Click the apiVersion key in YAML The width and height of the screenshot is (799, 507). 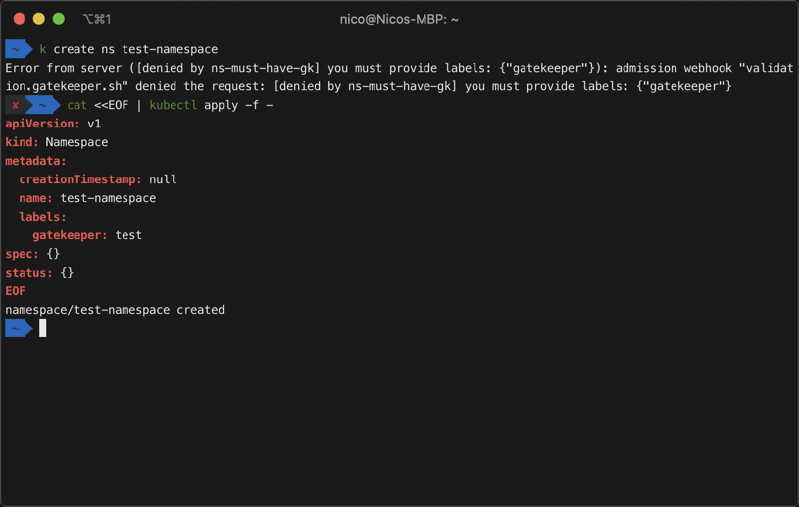pos(42,124)
